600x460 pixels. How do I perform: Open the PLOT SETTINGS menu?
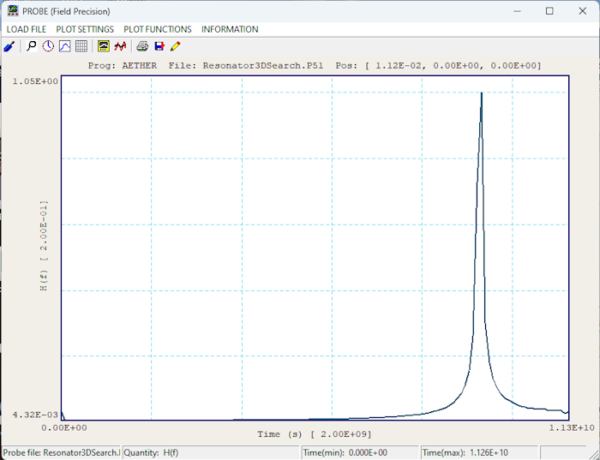tap(85, 29)
